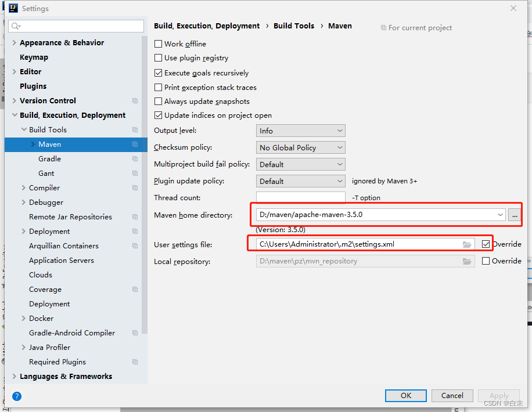Viewport: 532px width, 412px height.
Task: Click project-level icon beside Gradle item
Action: 135,159
